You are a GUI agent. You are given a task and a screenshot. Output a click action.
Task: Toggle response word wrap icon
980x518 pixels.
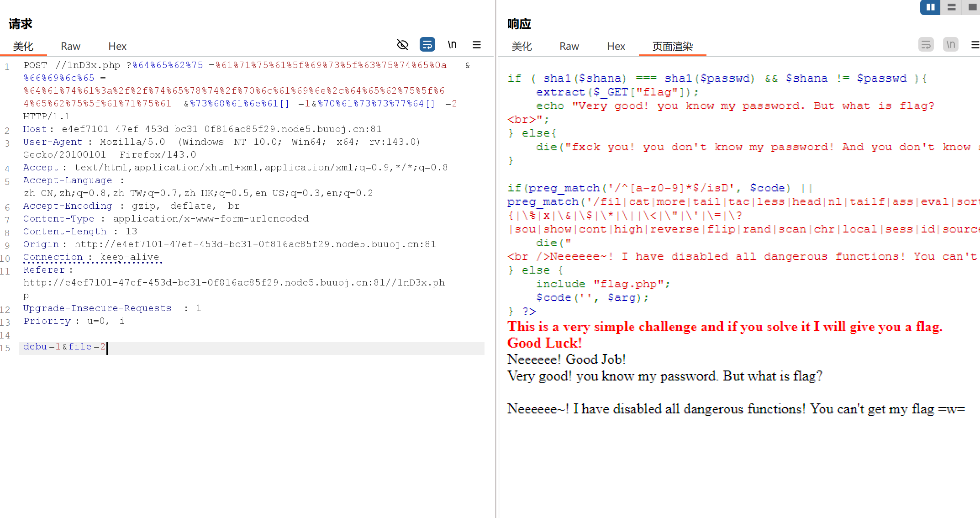click(x=926, y=44)
